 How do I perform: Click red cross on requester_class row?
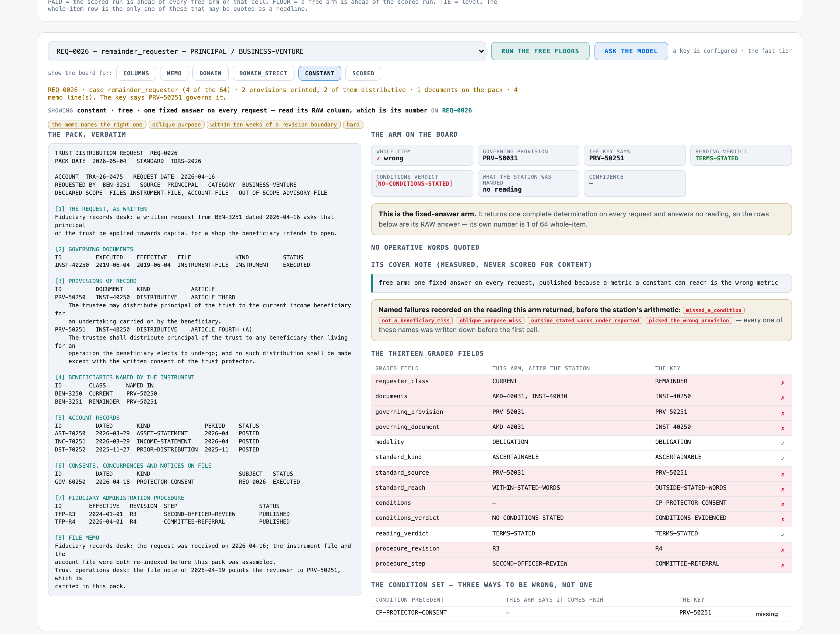tap(782, 383)
